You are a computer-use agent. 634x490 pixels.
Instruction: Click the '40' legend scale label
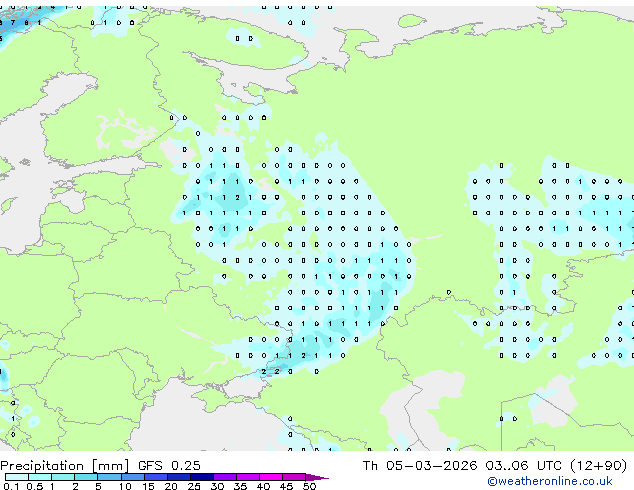[263, 486]
